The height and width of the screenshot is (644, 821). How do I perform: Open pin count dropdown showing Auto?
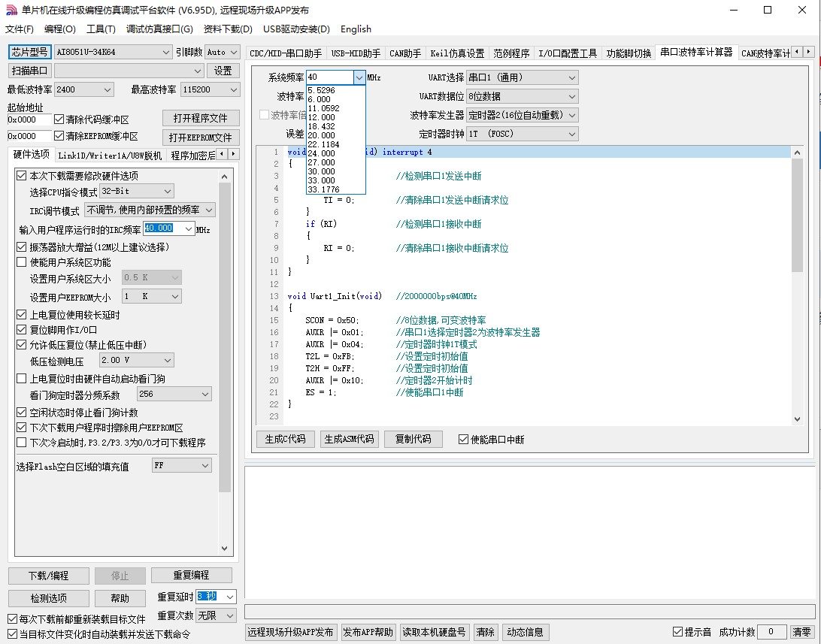click(x=222, y=52)
